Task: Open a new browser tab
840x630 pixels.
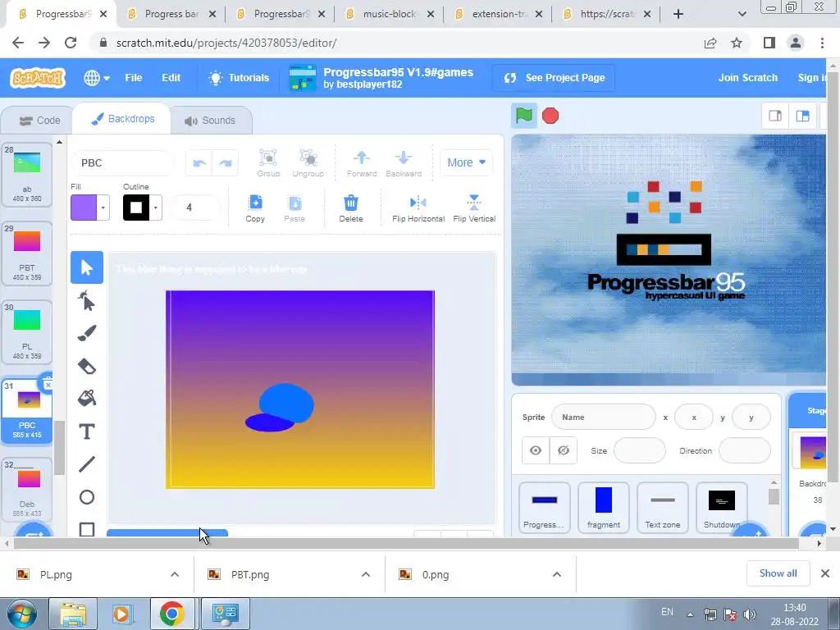Action: tap(678, 14)
